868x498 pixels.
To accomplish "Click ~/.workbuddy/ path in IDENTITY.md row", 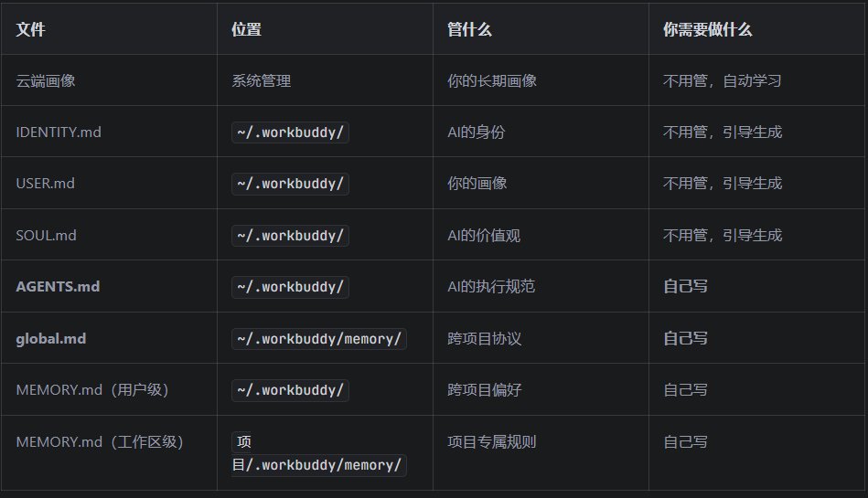I will click(x=290, y=132).
